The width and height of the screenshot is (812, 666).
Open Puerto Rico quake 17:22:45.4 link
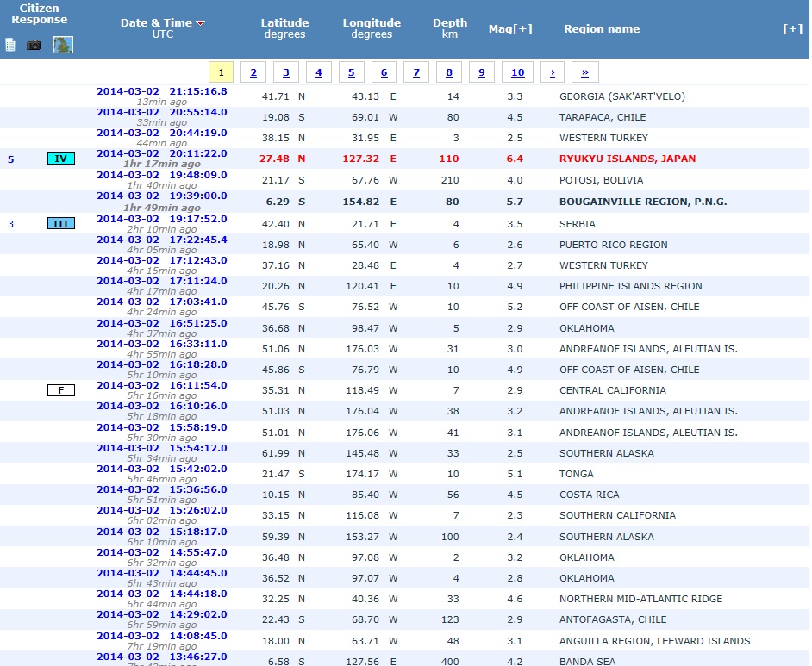tap(162, 240)
